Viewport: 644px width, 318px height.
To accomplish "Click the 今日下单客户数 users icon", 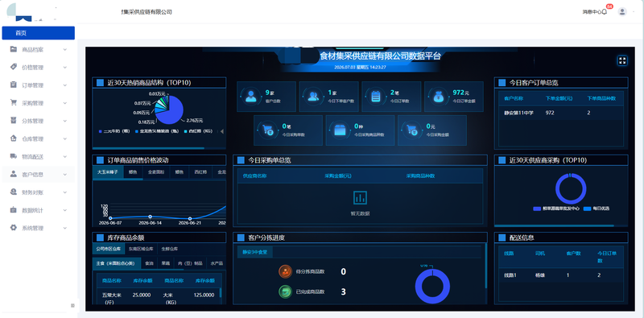I will pos(313,96).
